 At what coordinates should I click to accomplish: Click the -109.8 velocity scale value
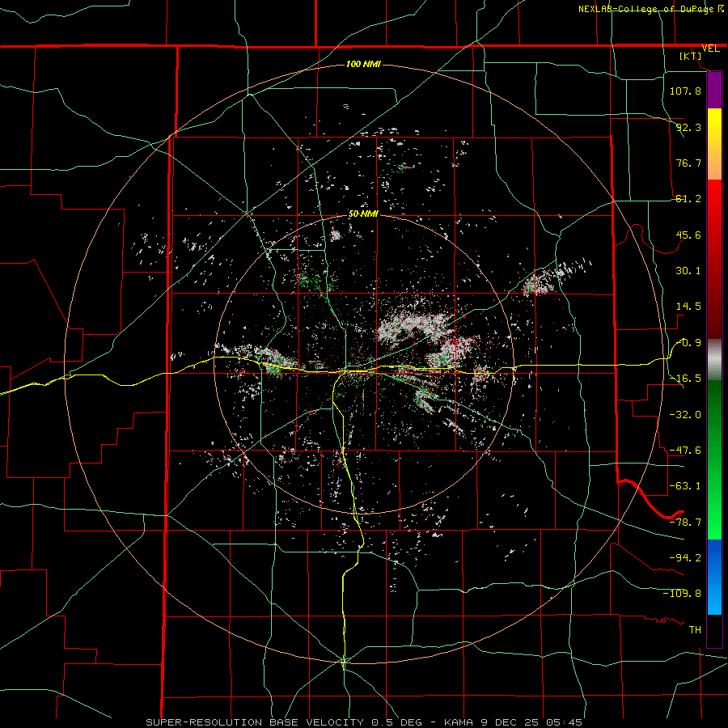pos(682,594)
